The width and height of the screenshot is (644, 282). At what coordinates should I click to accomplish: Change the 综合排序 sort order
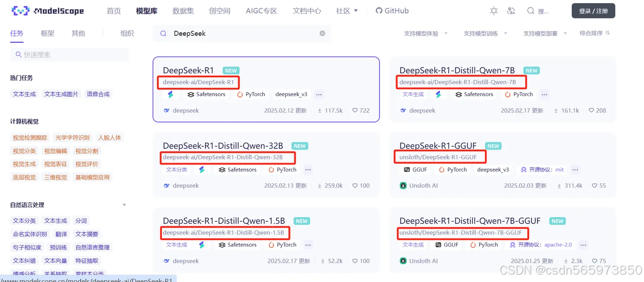coord(595,33)
